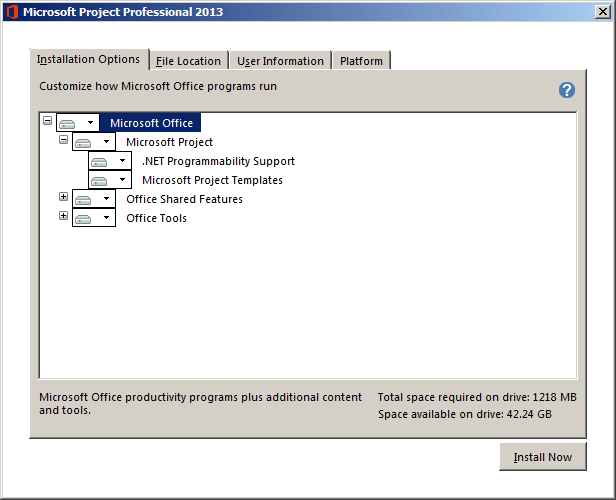
Task: Click 'Customize how Microsoft Office programs run' heading
Action: [158, 86]
